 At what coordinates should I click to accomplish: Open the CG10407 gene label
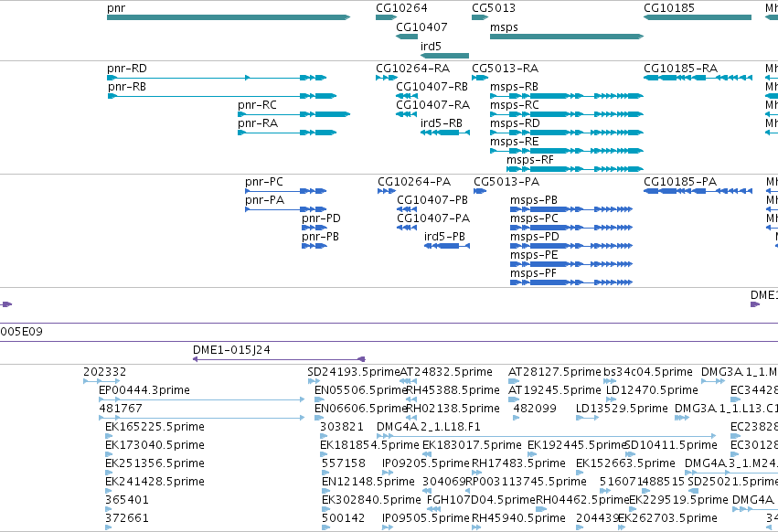coord(421,27)
